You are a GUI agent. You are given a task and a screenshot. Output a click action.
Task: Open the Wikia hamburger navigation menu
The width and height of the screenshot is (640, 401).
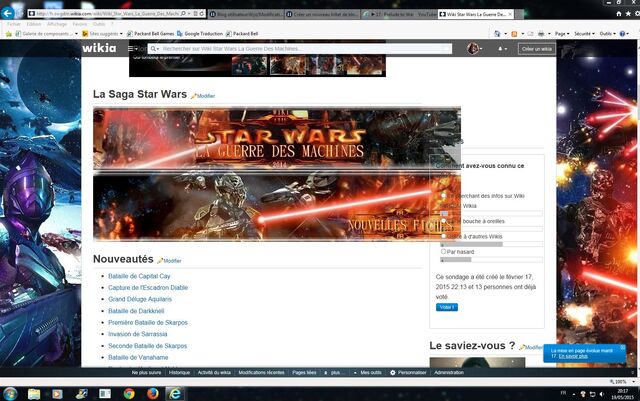[131, 49]
